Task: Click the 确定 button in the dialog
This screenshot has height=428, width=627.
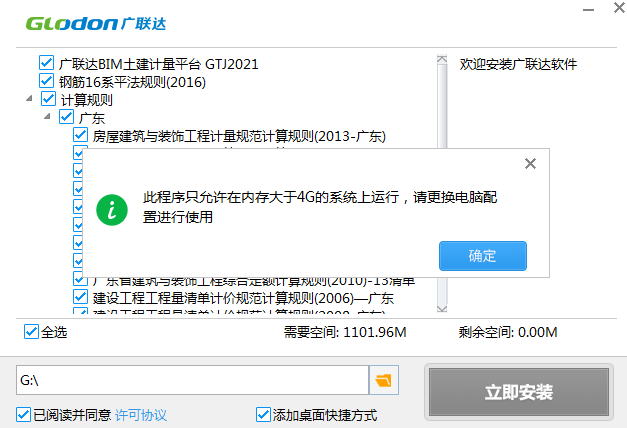Action: tap(483, 256)
